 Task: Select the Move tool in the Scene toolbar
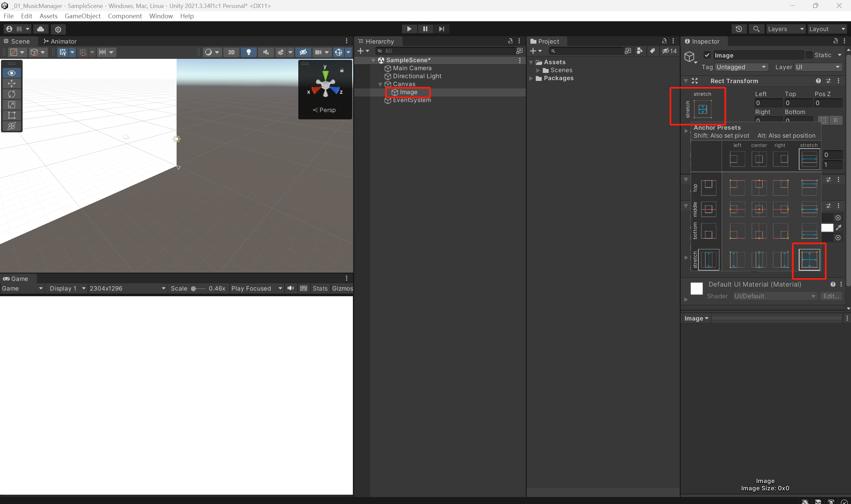click(12, 83)
